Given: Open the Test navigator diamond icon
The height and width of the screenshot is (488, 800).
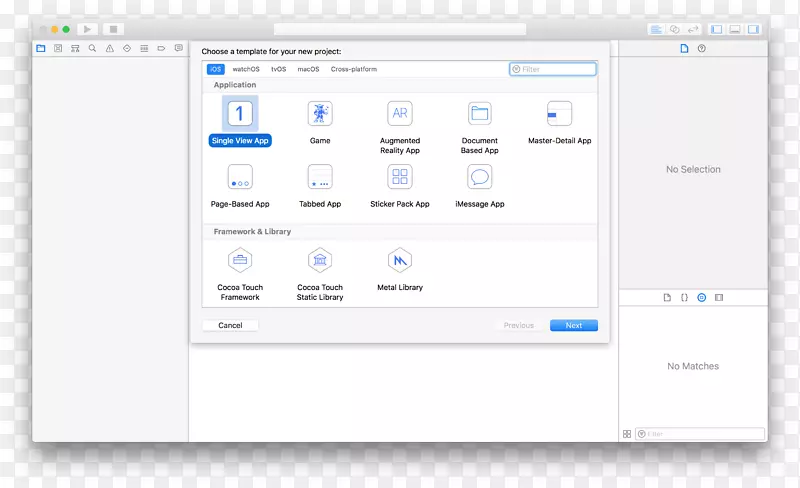Looking at the screenshot, I should (127, 48).
